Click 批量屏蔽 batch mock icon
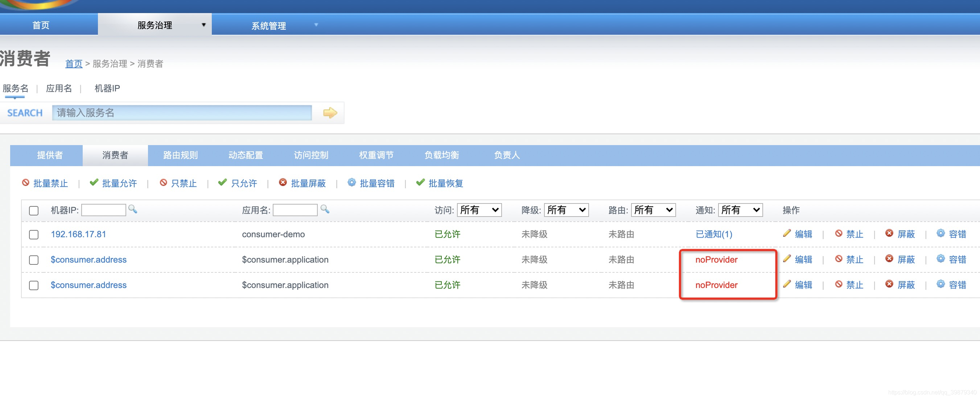 pos(283,182)
